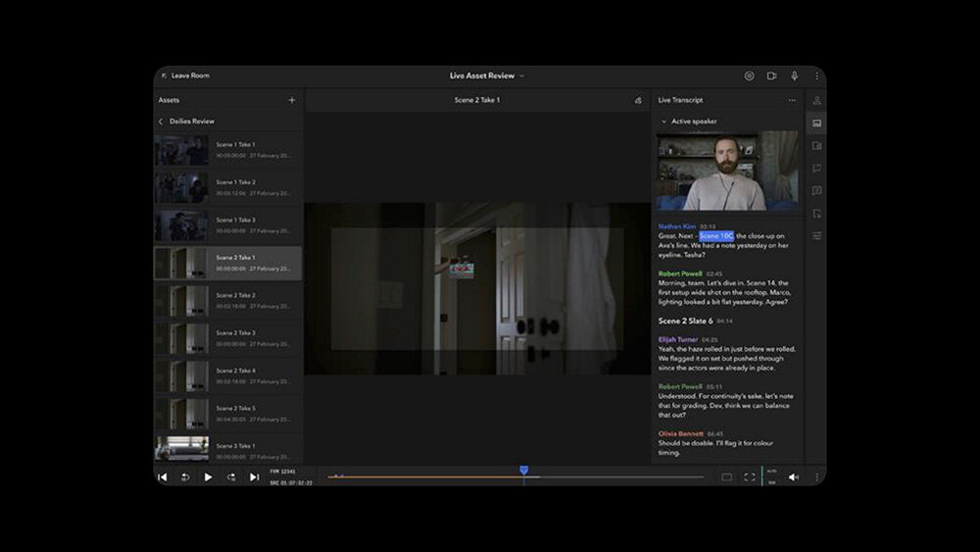Open settings sliders icon in right sidebar

coord(816,235)
